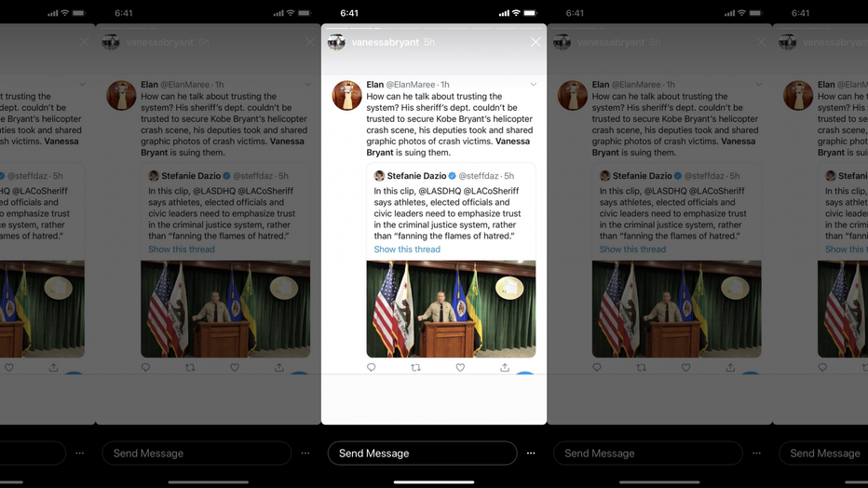Tap the blue verified badge next to Stefanie Dazio in active story

point(453,176)
